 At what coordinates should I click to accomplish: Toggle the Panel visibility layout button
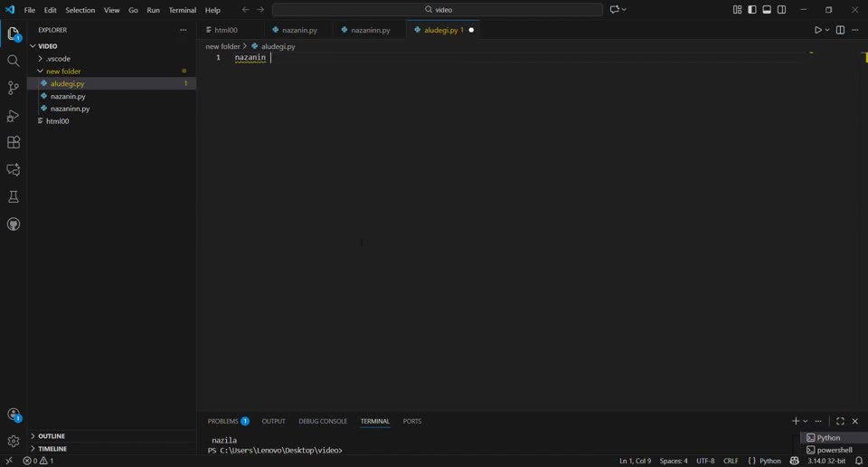click(767, 10)
